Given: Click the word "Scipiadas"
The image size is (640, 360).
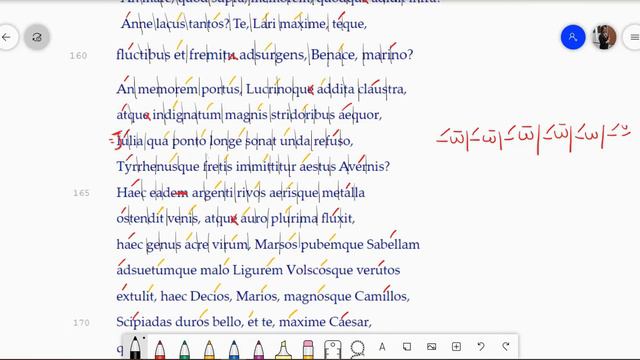Looking at the screenshot, I should coord(144,322).
